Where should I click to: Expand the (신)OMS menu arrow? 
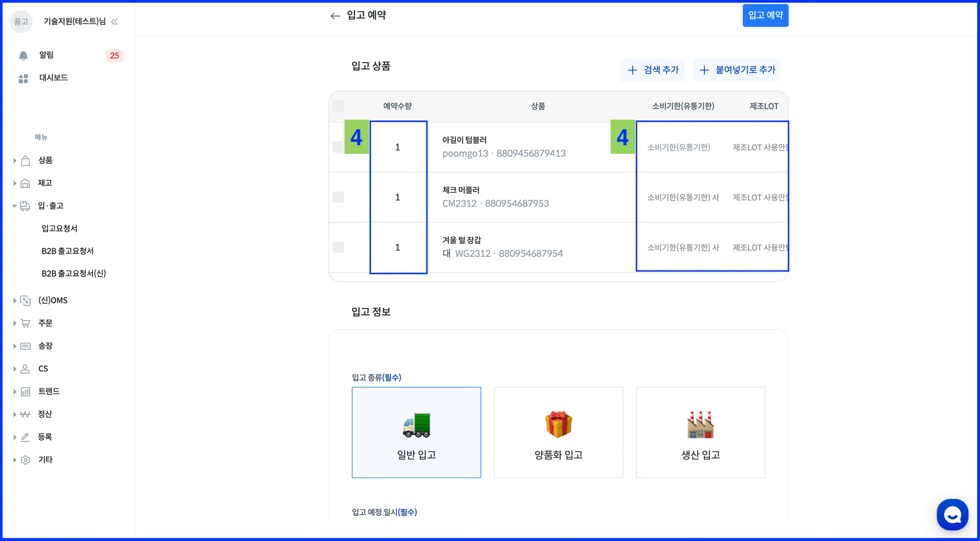(14, 300)
